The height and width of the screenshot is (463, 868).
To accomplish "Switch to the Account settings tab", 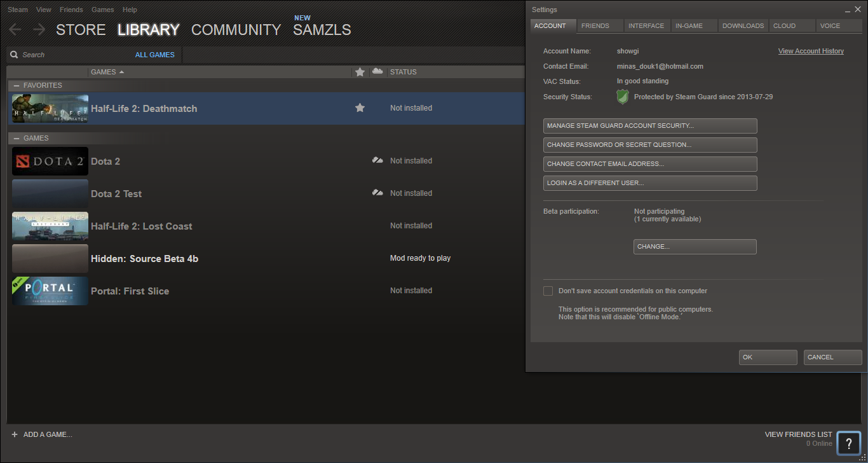I will click(x=553, y=26).
